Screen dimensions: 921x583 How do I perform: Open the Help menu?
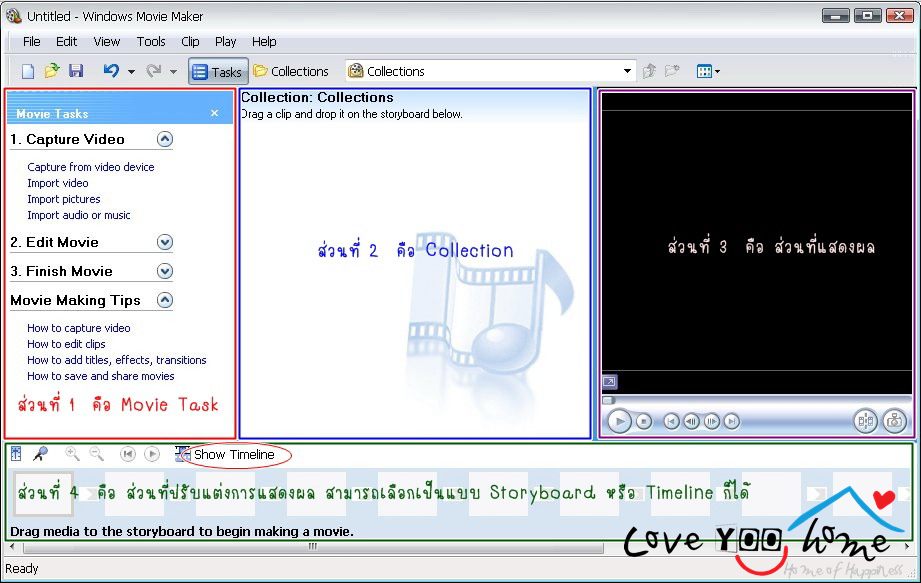coord(264,42)
